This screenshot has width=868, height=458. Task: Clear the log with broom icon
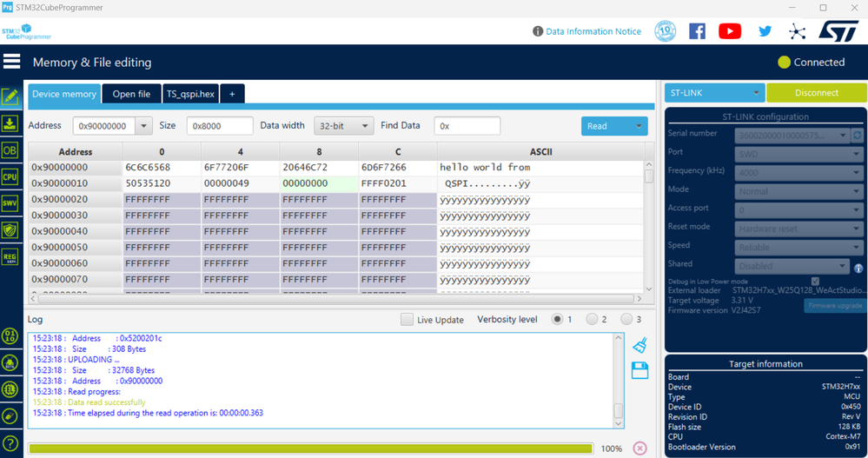(640, 345)
